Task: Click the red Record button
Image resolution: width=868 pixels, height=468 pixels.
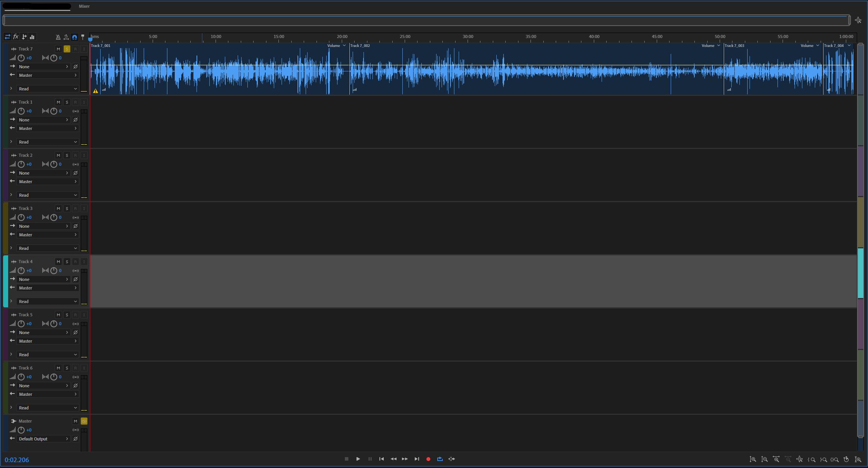Action: coord(428,459)
